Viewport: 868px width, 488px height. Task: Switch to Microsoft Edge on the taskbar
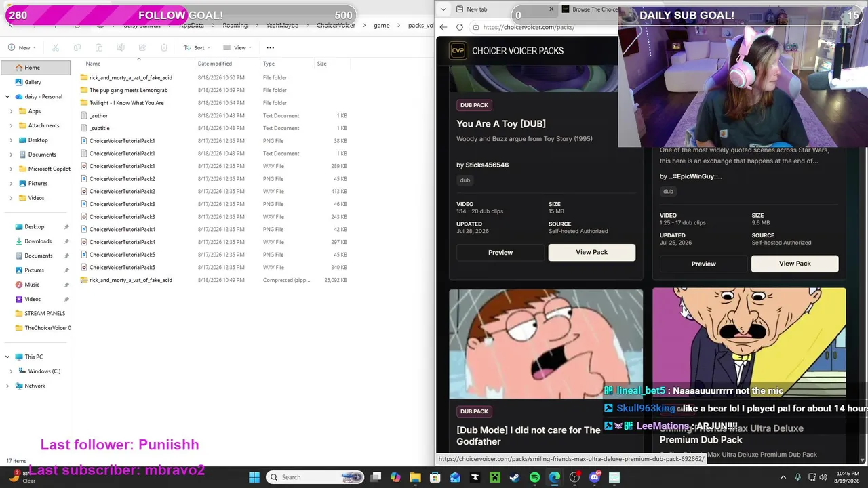555,477
